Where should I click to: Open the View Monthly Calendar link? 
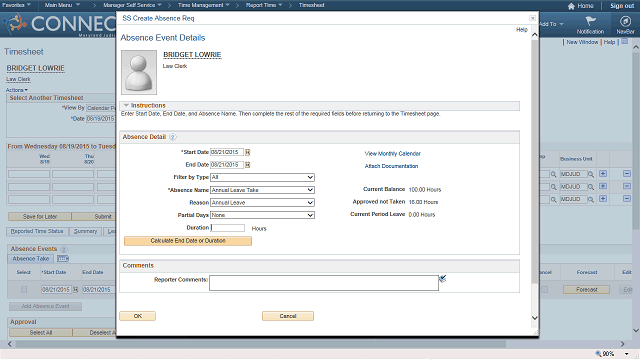(x=393, y=154)
